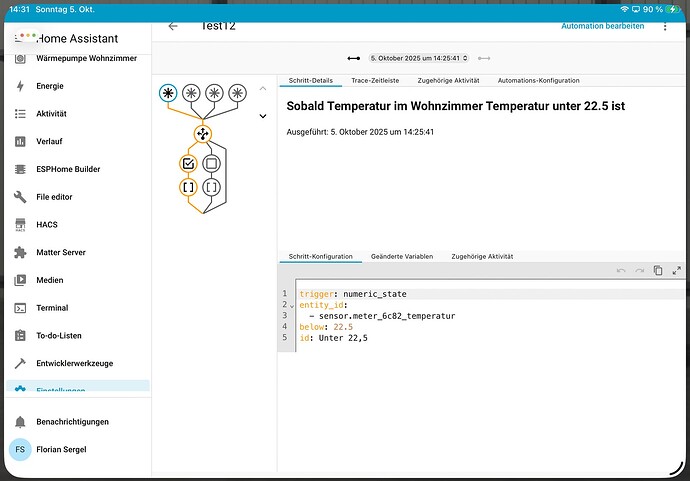Switch to the Geänderte Variablen tab
Viewport: 690px width, 481px height.
401,257
